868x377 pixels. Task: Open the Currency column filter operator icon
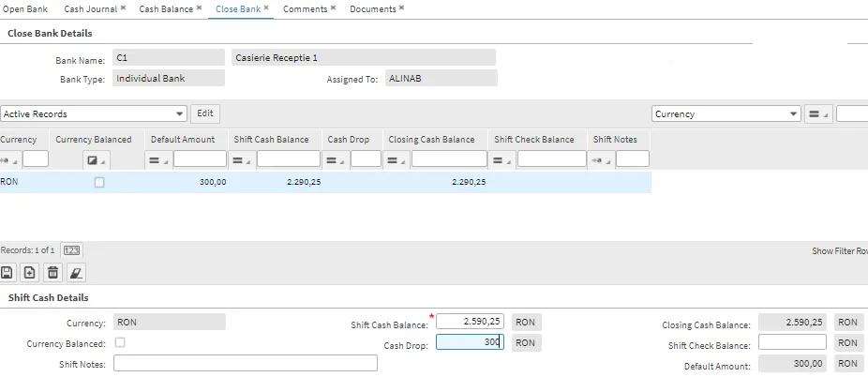8,160
